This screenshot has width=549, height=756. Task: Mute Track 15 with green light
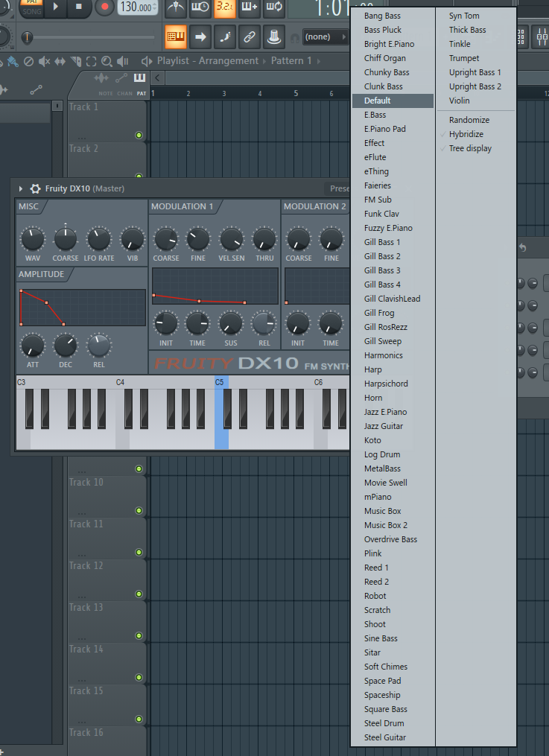point(139,719)
